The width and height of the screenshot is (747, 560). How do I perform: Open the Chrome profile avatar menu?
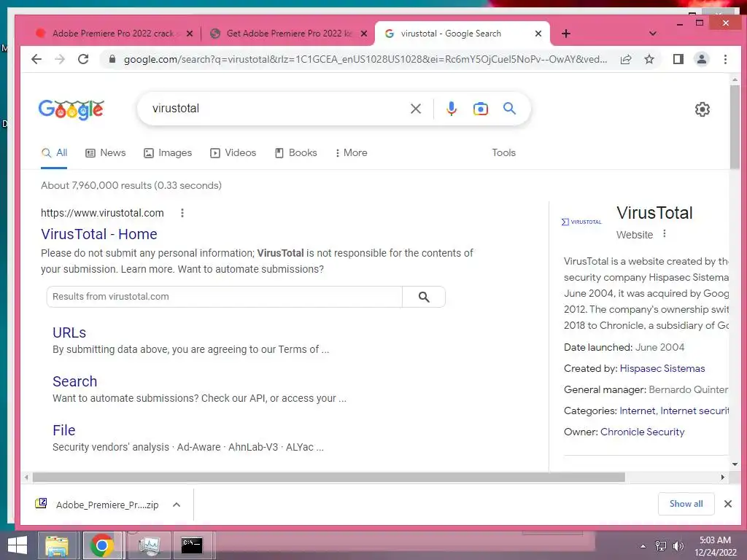point(702,59)
